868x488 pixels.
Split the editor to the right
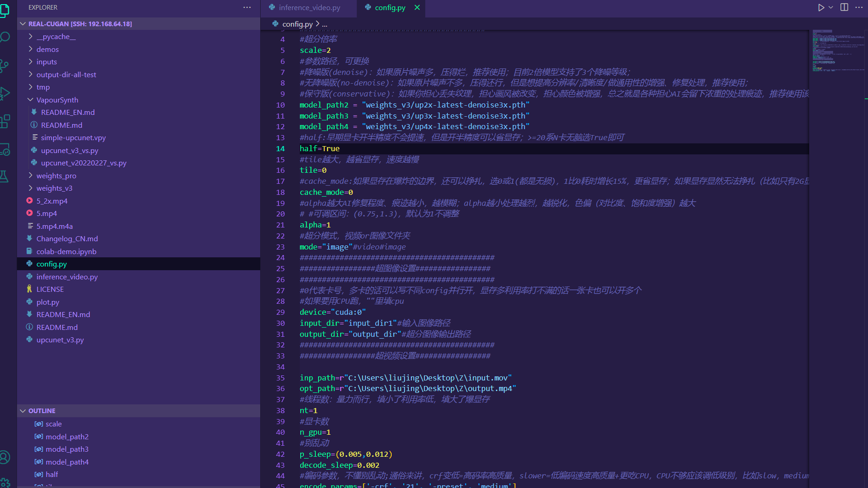point(844,7)
